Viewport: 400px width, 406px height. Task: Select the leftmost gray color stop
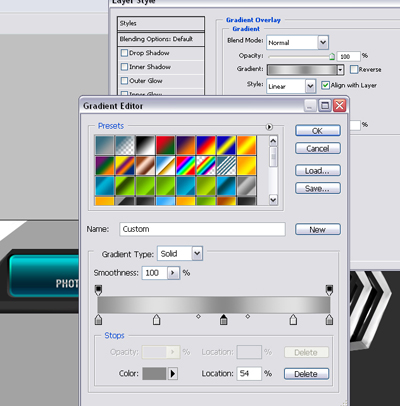coord(98,320)
